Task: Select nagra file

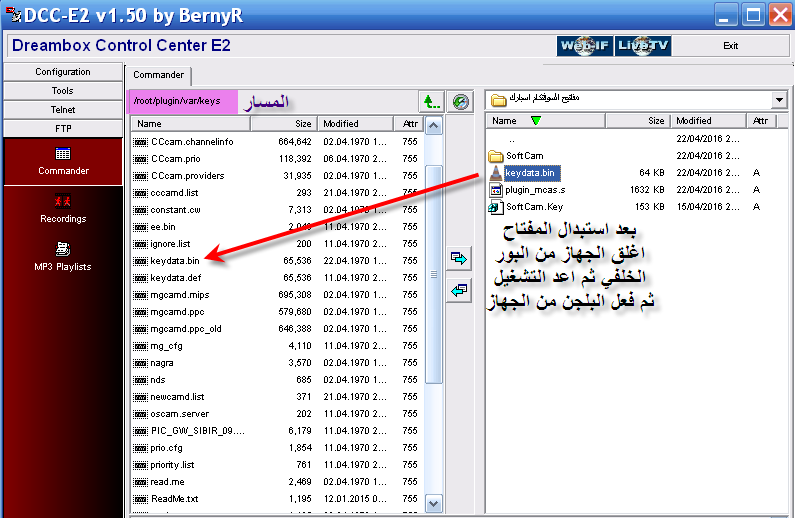Action: tap(162, 363)
